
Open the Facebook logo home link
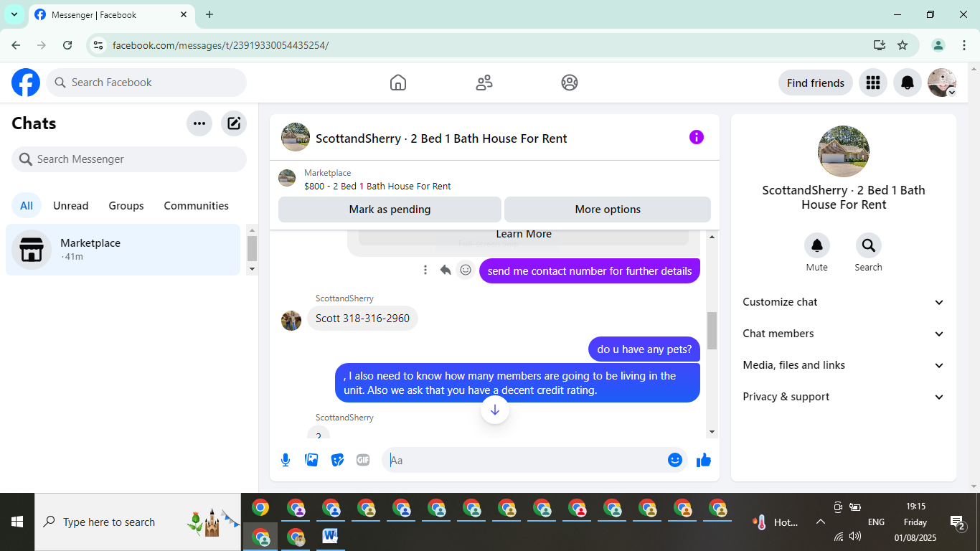click(26, 83)
